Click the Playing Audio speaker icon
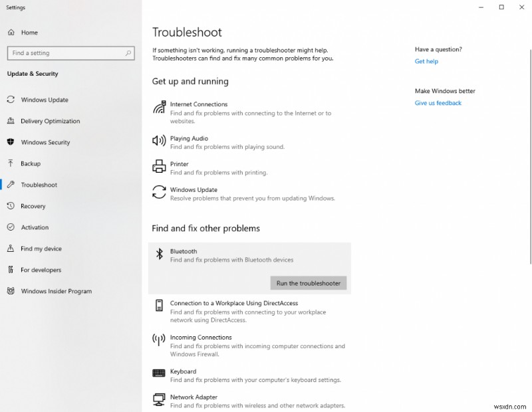 coord(159,142)
